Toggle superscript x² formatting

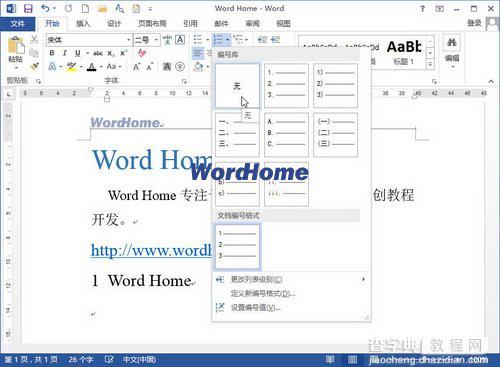point(124,53)
